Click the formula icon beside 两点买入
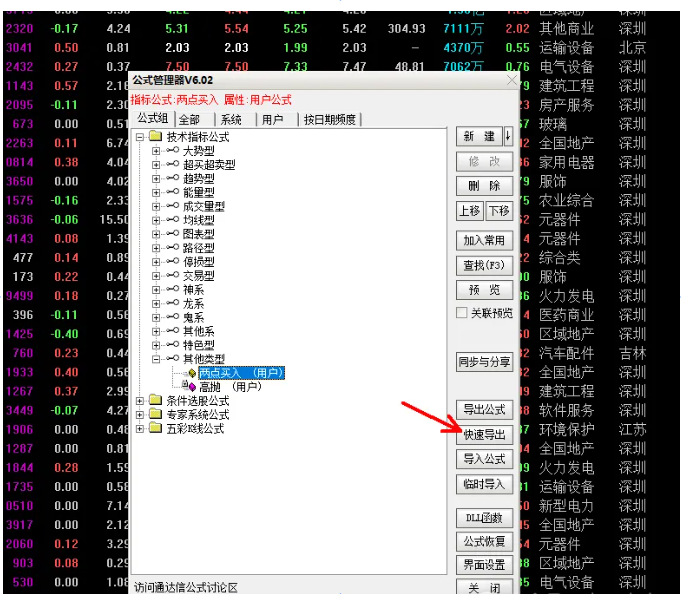 [192, 373]
